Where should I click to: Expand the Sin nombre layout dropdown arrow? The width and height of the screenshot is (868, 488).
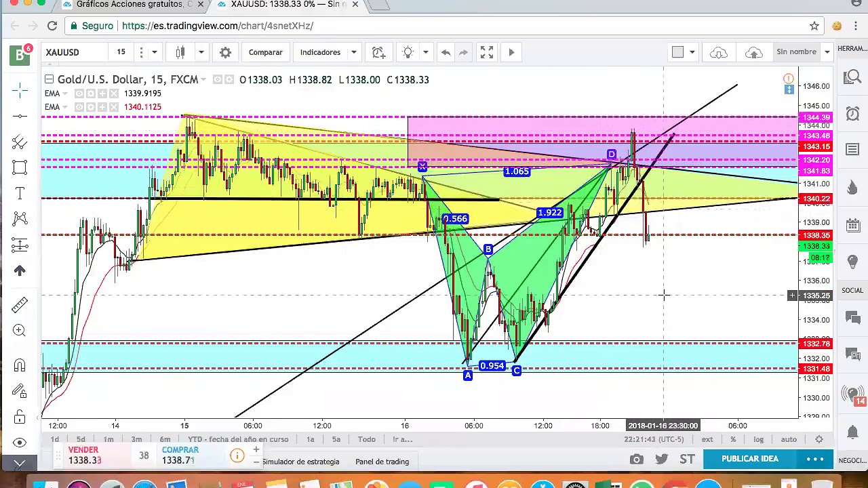click(827, 52)
